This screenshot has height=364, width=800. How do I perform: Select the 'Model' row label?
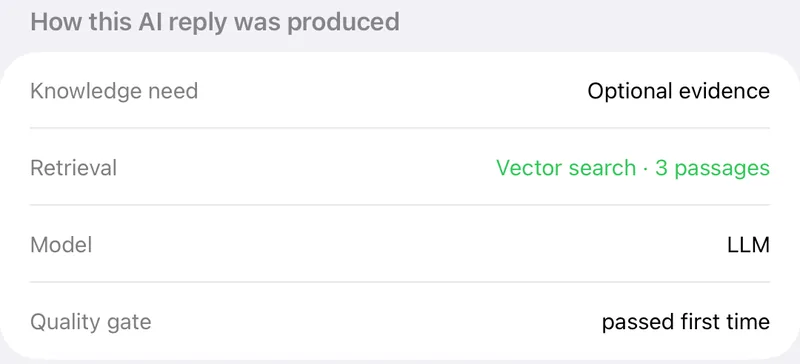(61, 245)
